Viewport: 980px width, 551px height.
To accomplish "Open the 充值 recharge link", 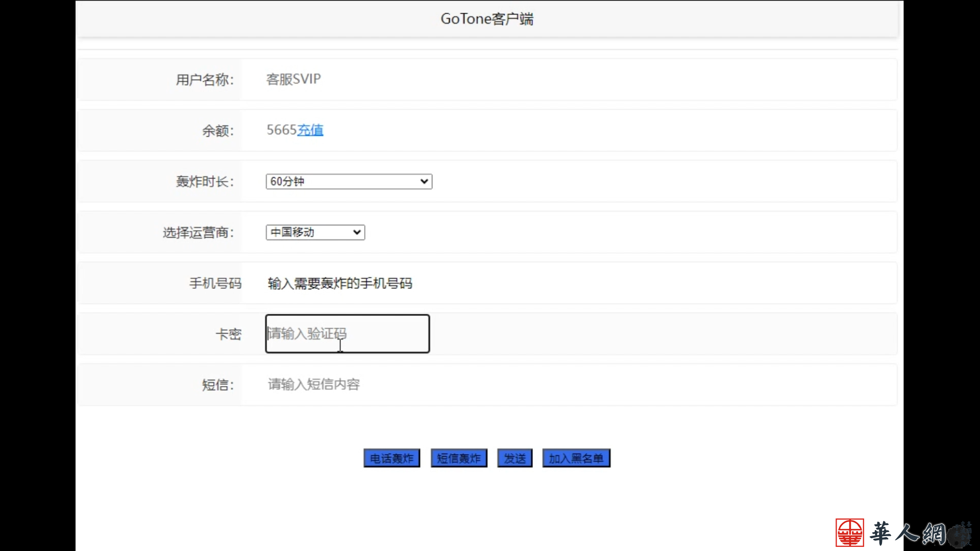I will 310,130.
